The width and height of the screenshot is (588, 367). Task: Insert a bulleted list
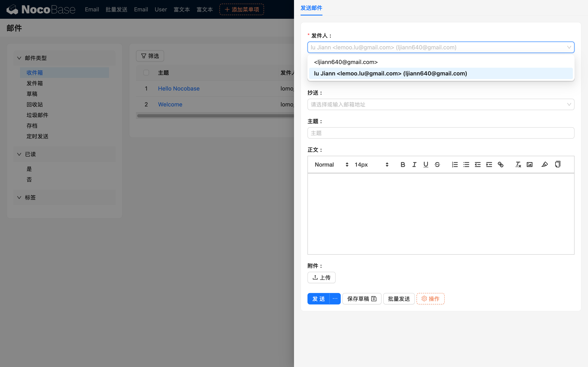coord(466,165)
